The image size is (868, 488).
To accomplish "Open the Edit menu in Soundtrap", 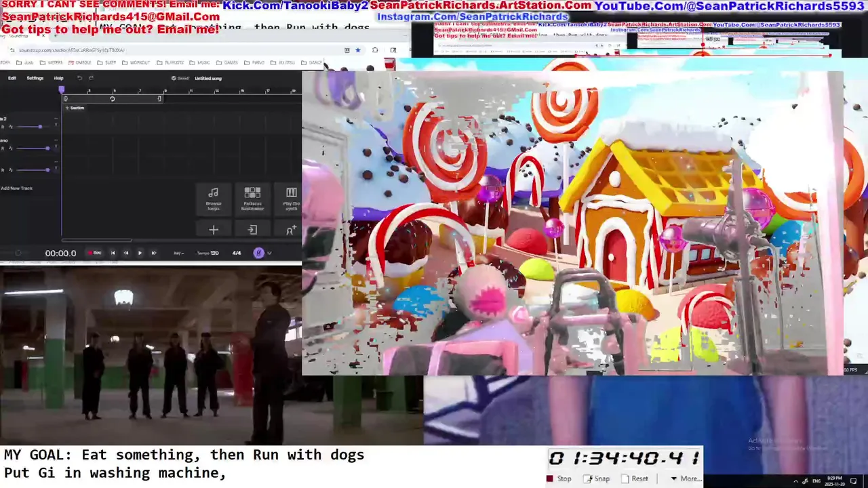I will (x=12, y=78).
